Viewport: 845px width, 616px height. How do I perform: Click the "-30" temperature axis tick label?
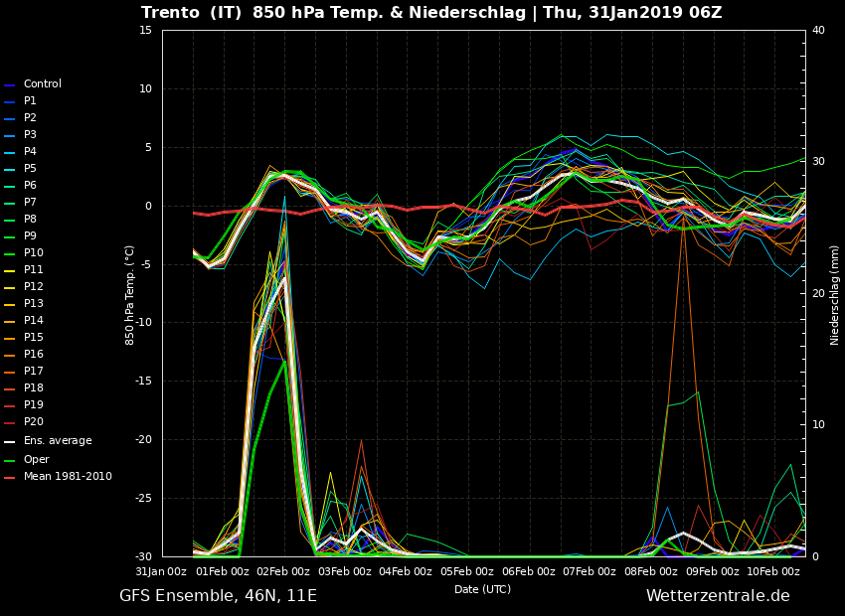[x=144, y=556]
